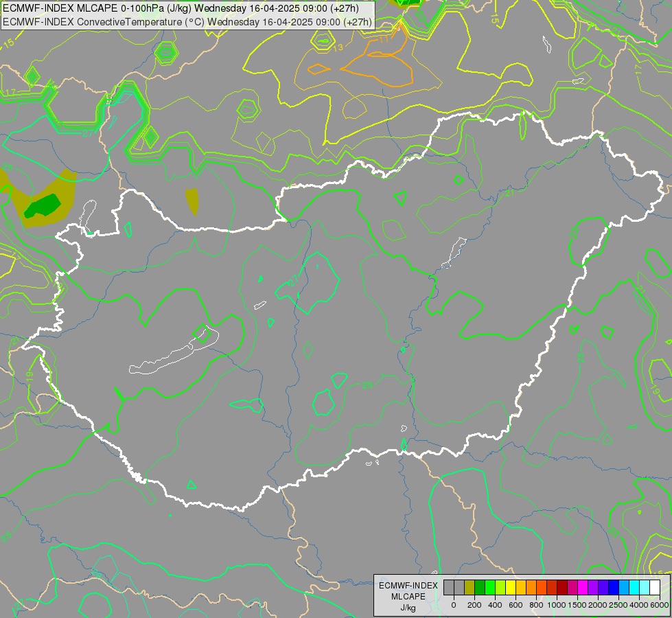This screenshot has height=618, width=672.
Task: Click the MLCAPE 0-100hPa title line
Action: [x=181, y=8]
